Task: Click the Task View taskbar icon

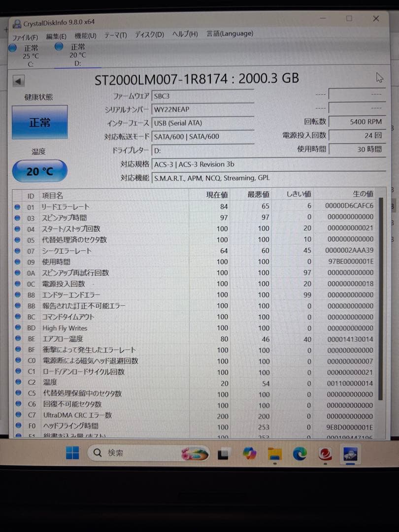Action: (x=223, y=454)
